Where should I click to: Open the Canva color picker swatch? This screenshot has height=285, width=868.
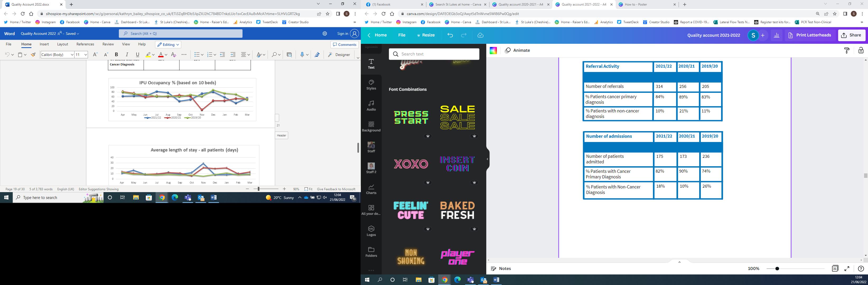pyautogui.click(x=493, y=50)
